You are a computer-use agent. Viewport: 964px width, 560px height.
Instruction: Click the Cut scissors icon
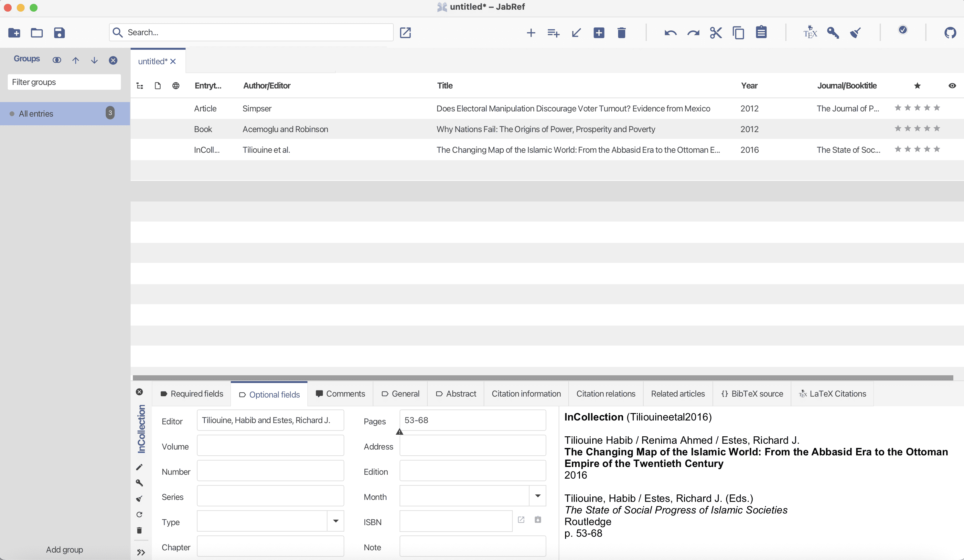pos(716,33)
